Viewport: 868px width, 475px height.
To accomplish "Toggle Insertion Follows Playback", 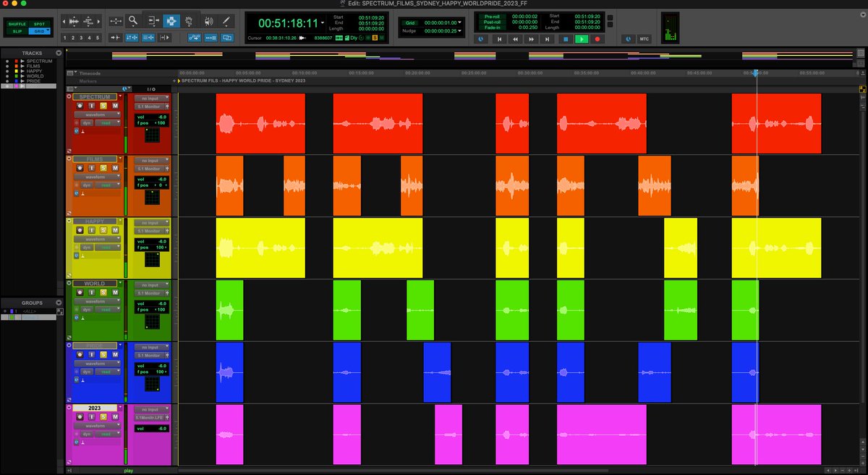I will 165,38.
